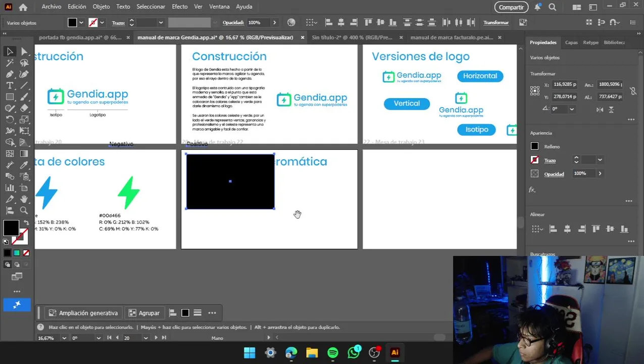Pick the Paintbrush tool

point(24,97)
